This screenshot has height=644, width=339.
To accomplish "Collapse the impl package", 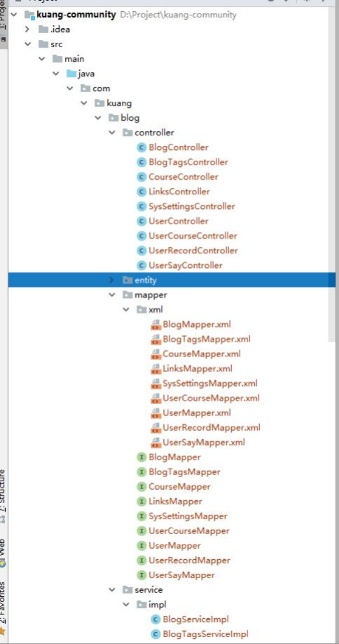I will point(126,605).
